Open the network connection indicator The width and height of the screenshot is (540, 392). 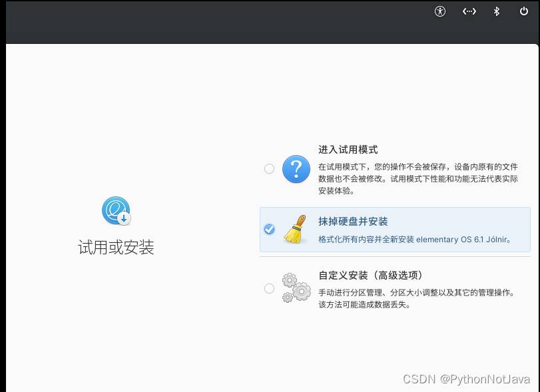pyautogui.click(x=469, y=11)
